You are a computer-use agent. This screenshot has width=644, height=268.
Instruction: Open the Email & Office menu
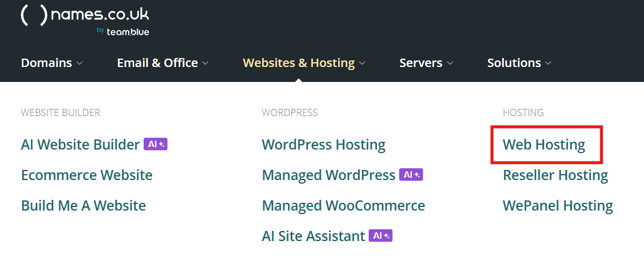(157, 63)
